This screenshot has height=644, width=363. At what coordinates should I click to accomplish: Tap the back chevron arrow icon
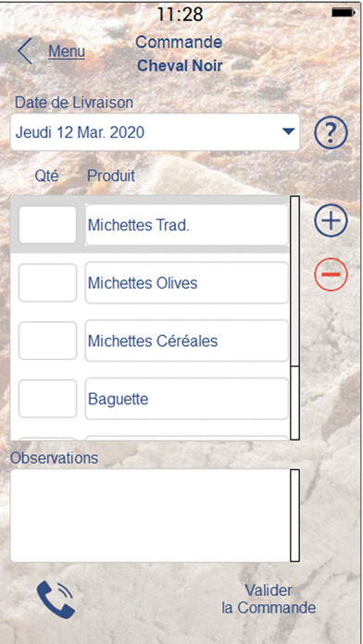point(25,51)
